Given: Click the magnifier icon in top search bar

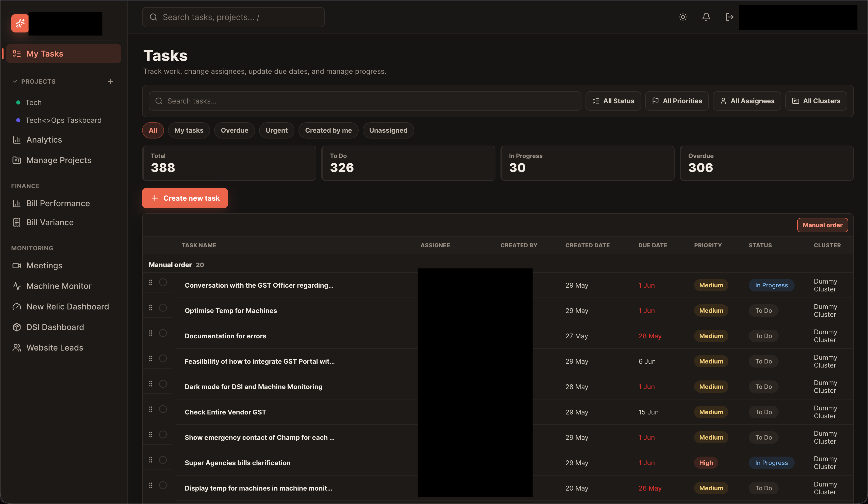Looking at the screenshot, I should tap(153, 17).
